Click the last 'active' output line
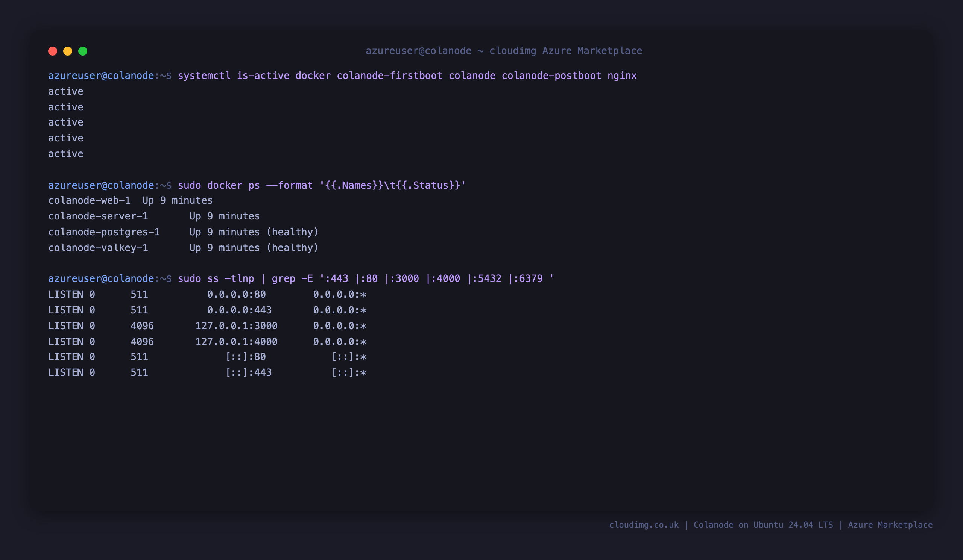 pyautogui.click(x=66, y=153)
